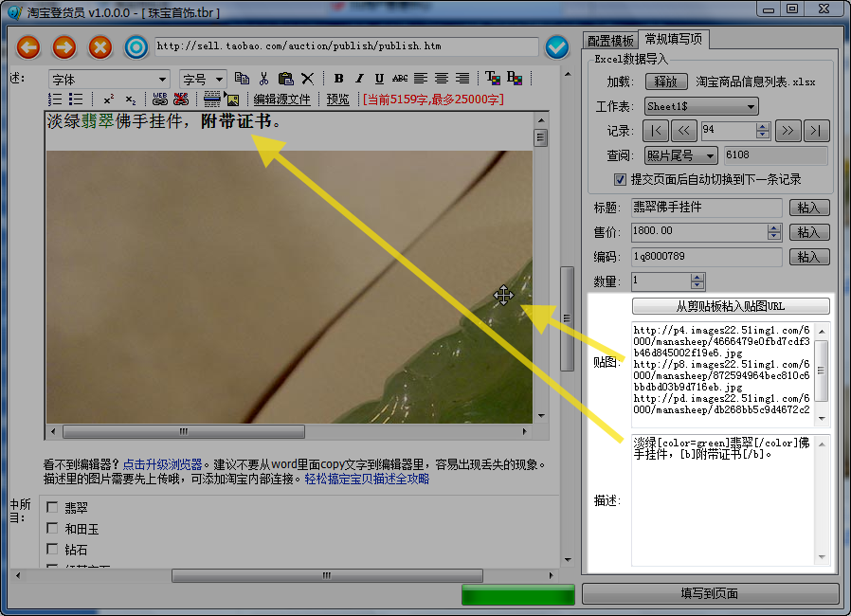Check the 翡翠 checkbox
This screenshot has height=616, width=851.
pos(53,507)
